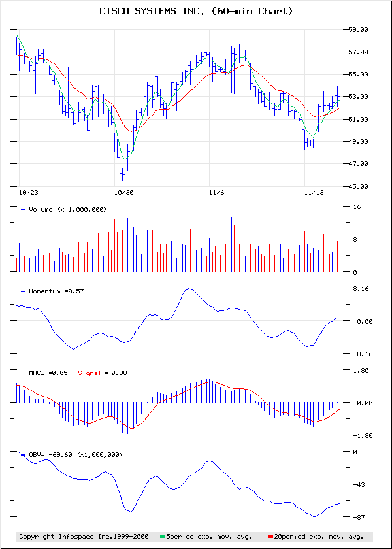The height and width of the screenshot is (549, 392).
Task: Click the 16 volume axis label
Action: (357, 207)
